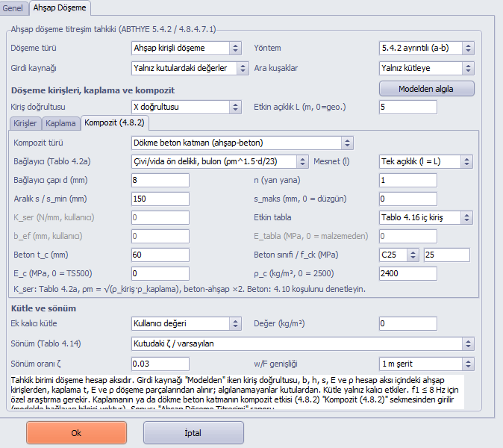This screenshot has width=503, height=448.
Task: Click the 'Döşeme kirişleri, kaplama ve kompozit' heading
Action: pos(93,90)
